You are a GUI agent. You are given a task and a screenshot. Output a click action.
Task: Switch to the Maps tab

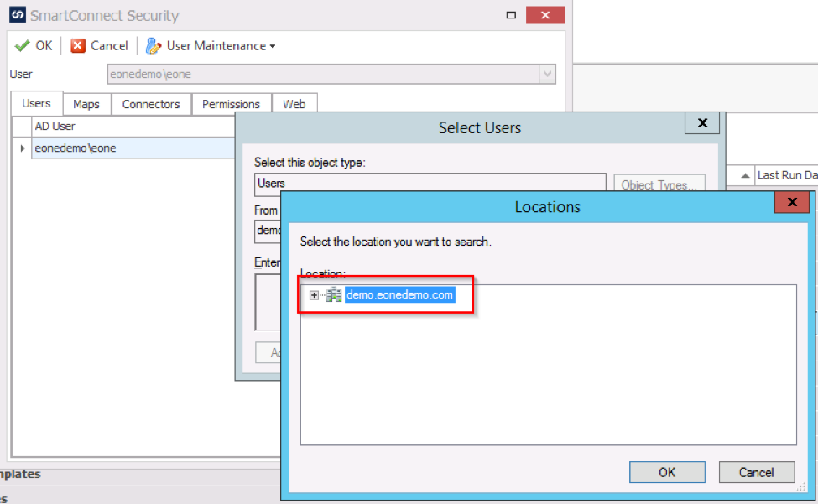tap(86, 104)
